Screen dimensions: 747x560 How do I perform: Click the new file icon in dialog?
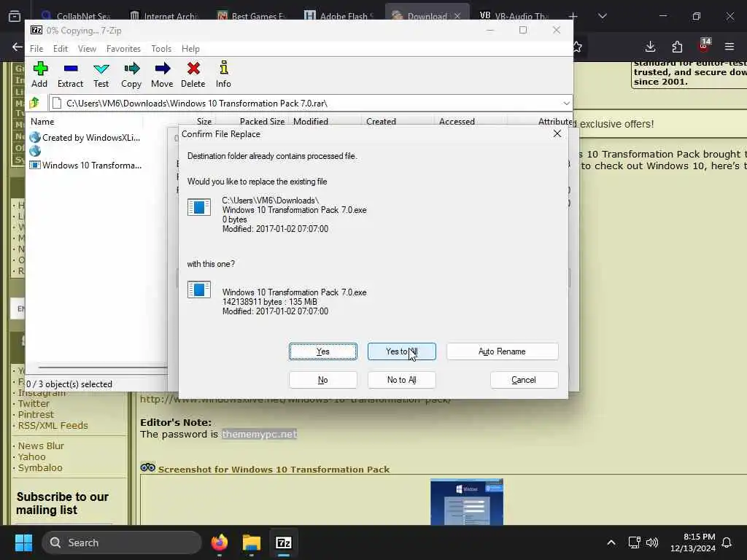point(199,289)
